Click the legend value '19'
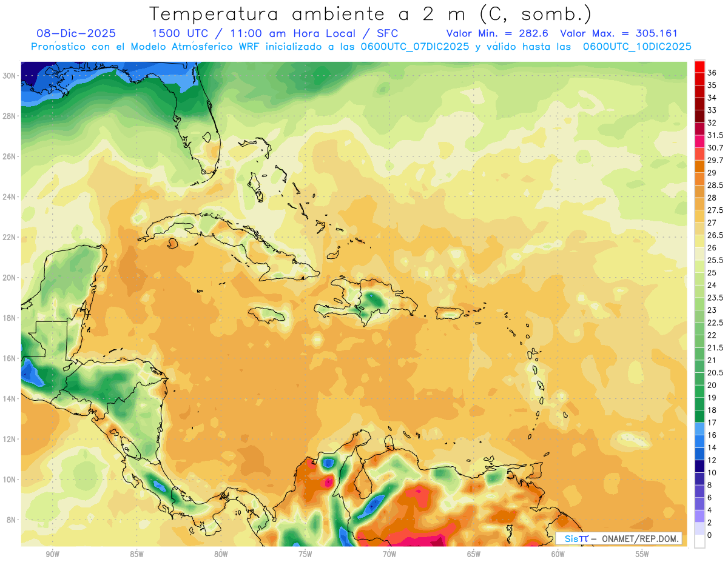Screen dimensions: 728x562 (x=712, y=398)
